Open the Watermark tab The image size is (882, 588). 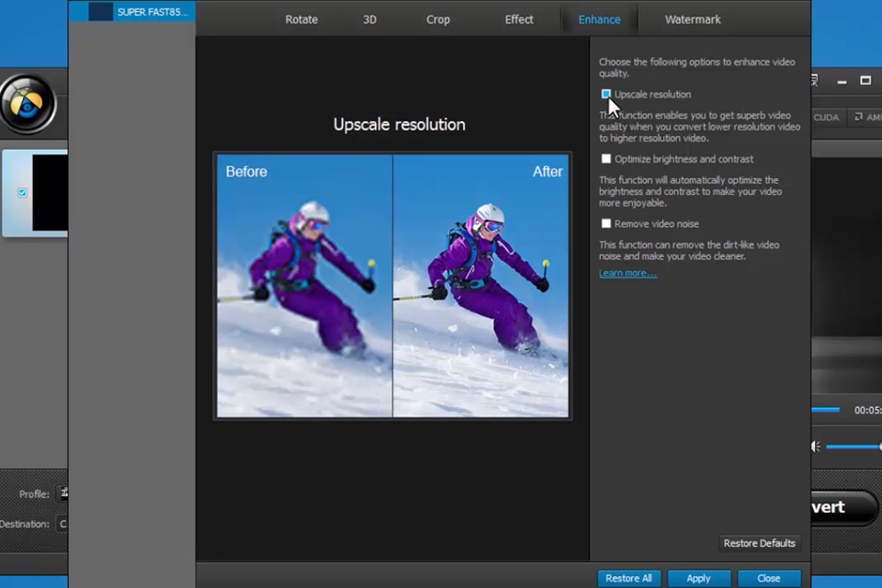tap(693, 19)
